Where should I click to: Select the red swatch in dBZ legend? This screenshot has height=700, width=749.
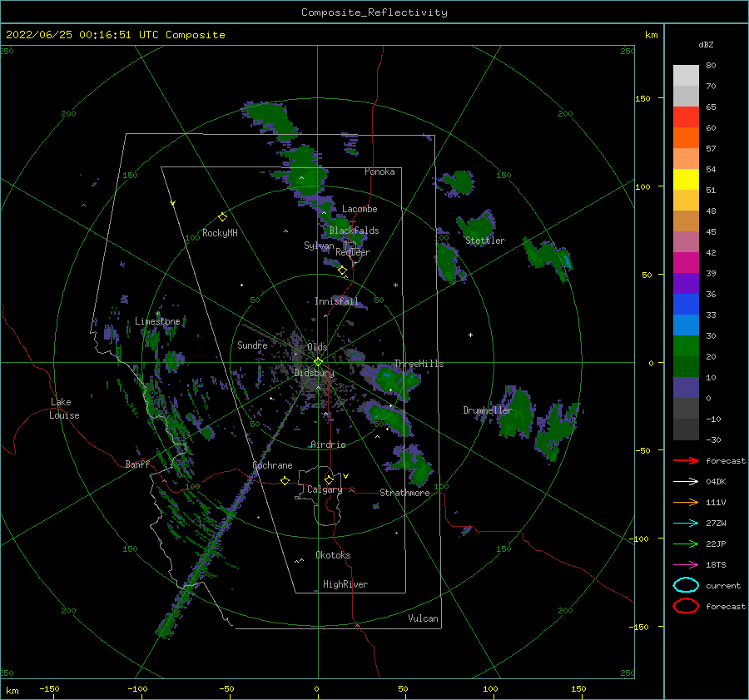click(686, 117)
